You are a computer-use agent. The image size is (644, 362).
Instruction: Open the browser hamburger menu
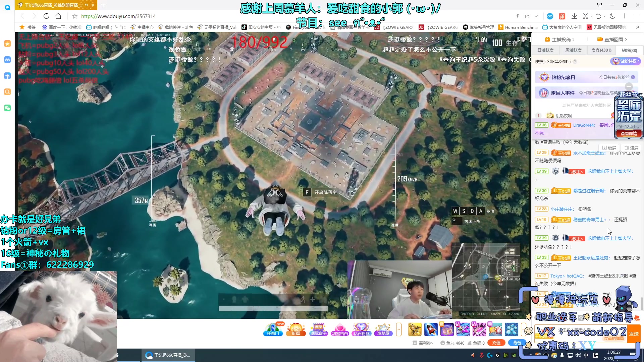coord(636,16)
